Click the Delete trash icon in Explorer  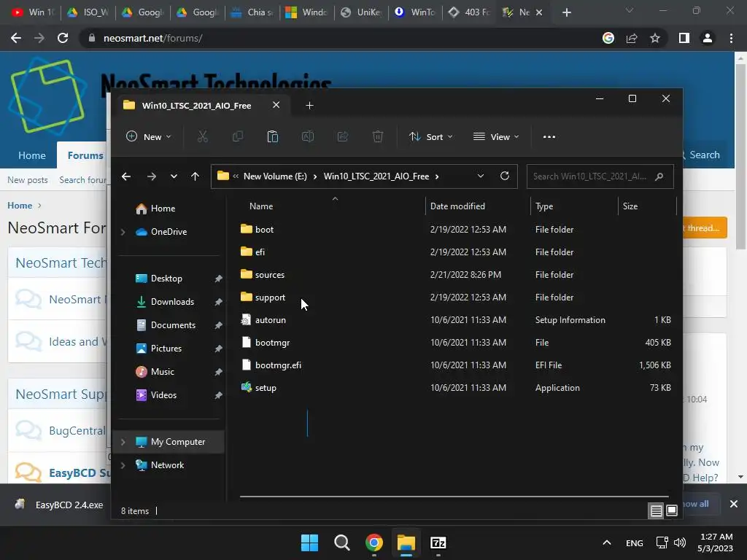click(378, 136)
